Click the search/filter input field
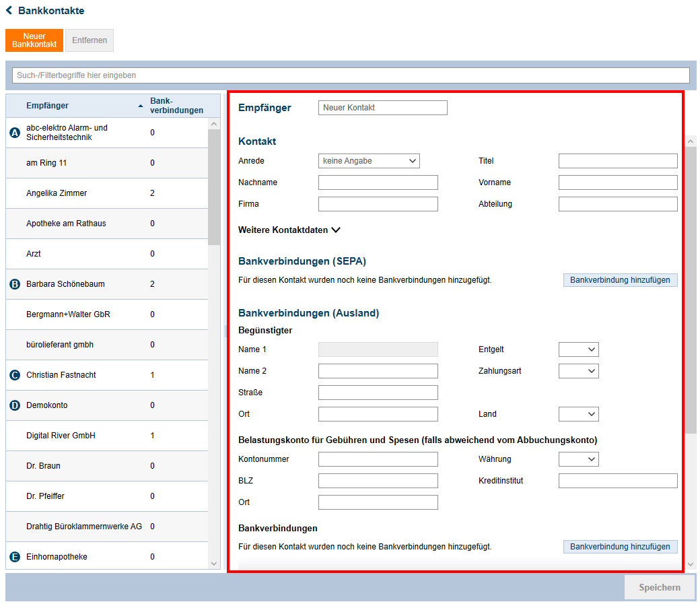700x604 pixels. (x=351, y=75)
